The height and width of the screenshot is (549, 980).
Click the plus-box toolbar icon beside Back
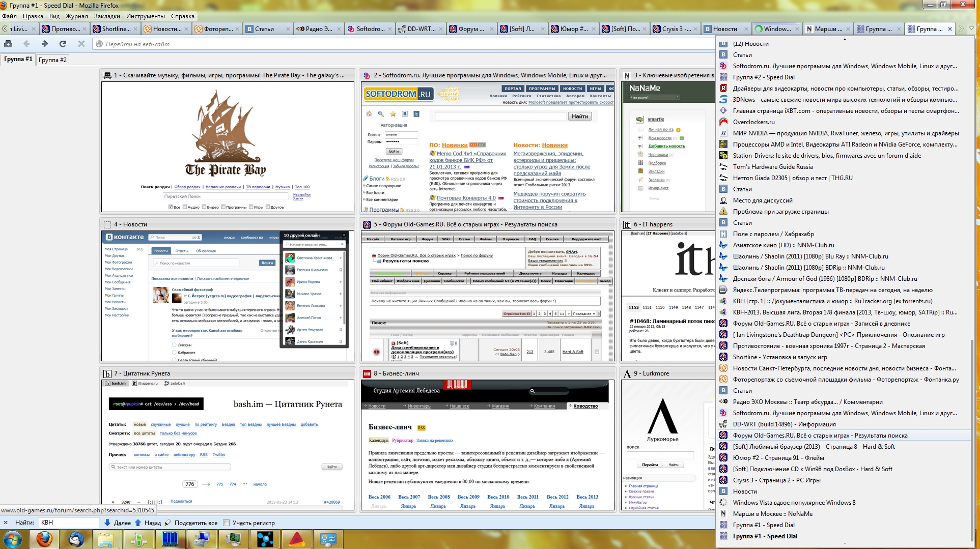8,44
